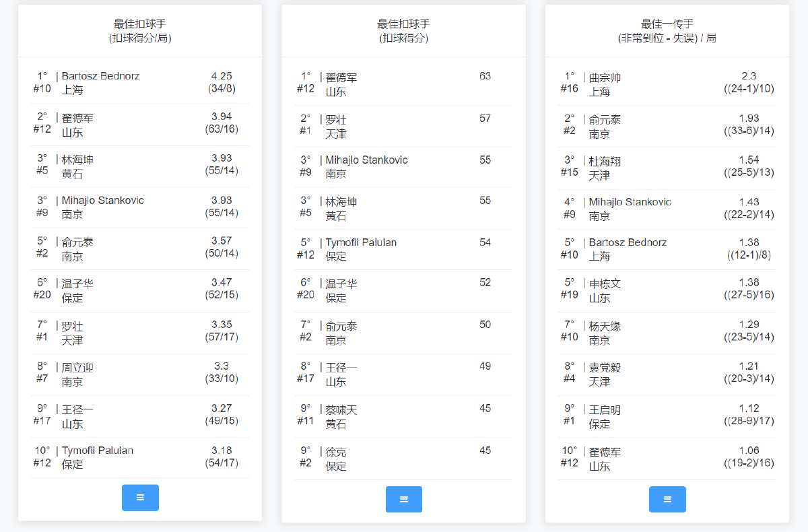This screenshot has height=532, width=808.
Task: Select the value 1.29
Action: click(749, 325)
